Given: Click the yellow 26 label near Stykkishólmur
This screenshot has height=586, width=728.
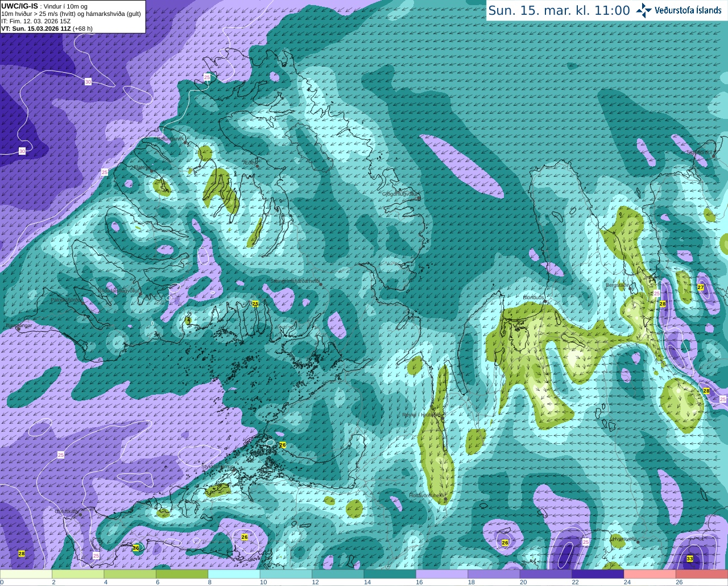Looking at the screenshot, I should [x=283, y=445].
